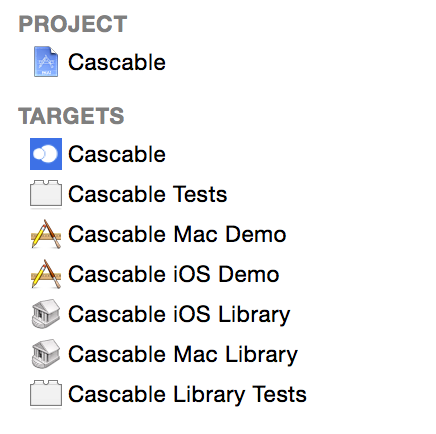Image resolution: width=436 pixels, height=434 pixels.
Task: Click the Cascable Library Tests brick icon
Action: pos(46,394)
